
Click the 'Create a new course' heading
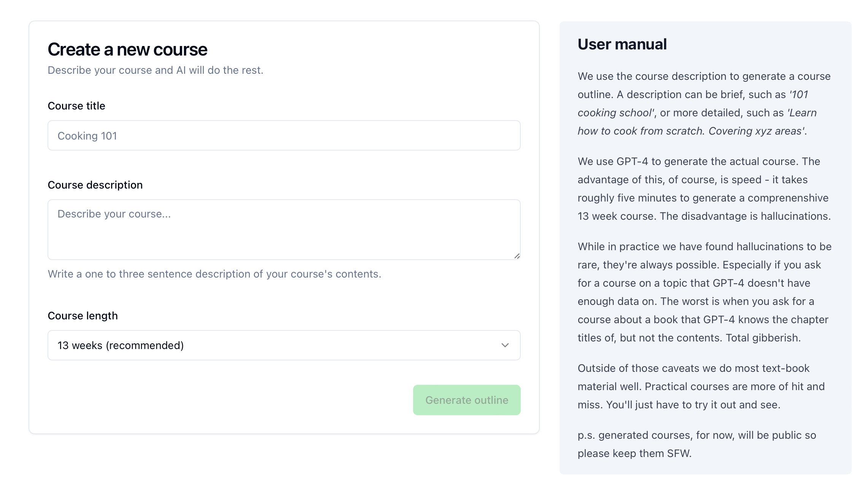(x=127, y=49)
